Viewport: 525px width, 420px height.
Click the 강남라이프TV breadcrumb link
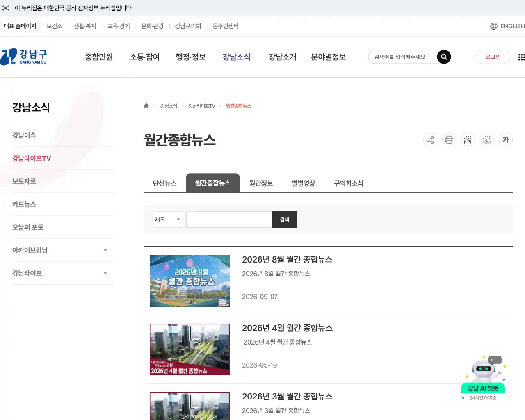[201, 106]
